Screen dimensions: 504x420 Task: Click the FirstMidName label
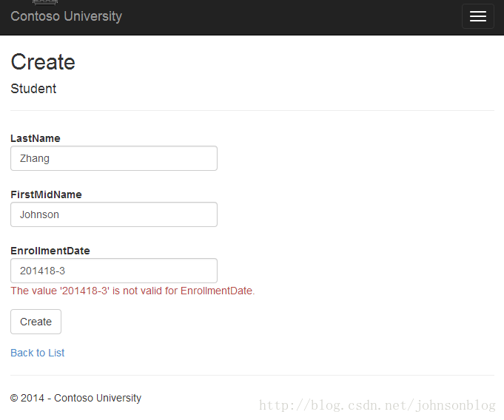click(47, 194)
